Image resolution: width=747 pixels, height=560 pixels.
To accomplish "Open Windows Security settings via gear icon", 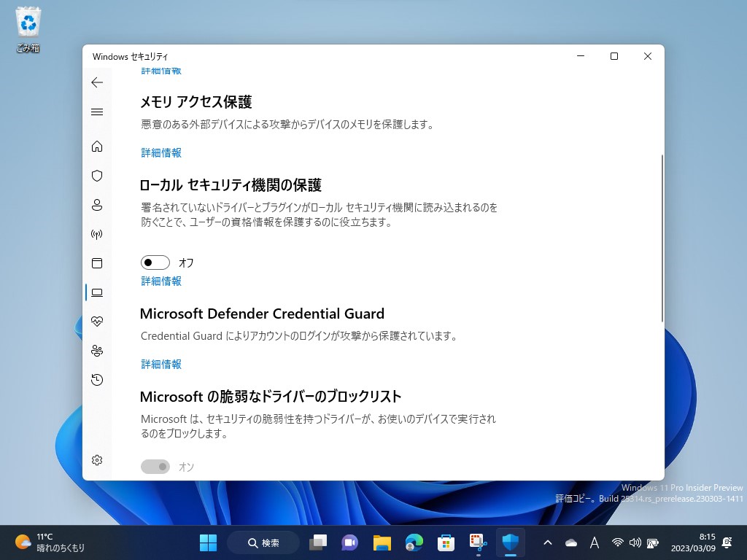I will pyautogui.click(x=97, y=460).
